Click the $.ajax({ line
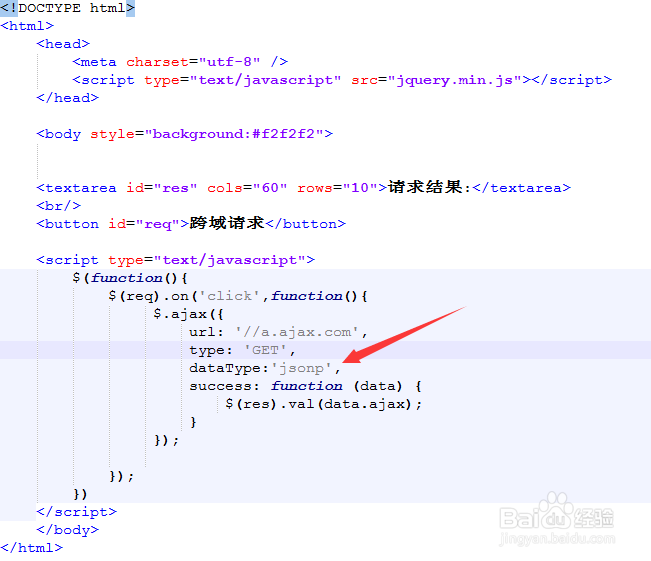Image resolution: width=651 pixels, height=561 pixels. [188, 314]
